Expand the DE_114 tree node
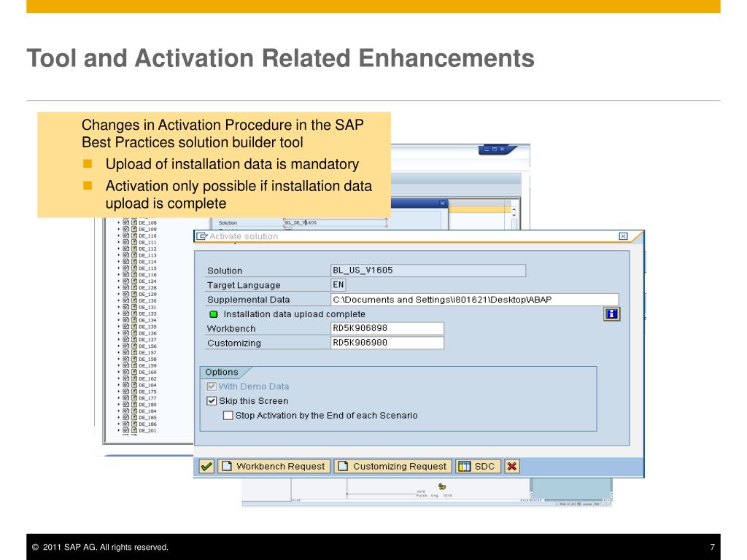Screen dimensions: 747x560 [x=119, y=262]
